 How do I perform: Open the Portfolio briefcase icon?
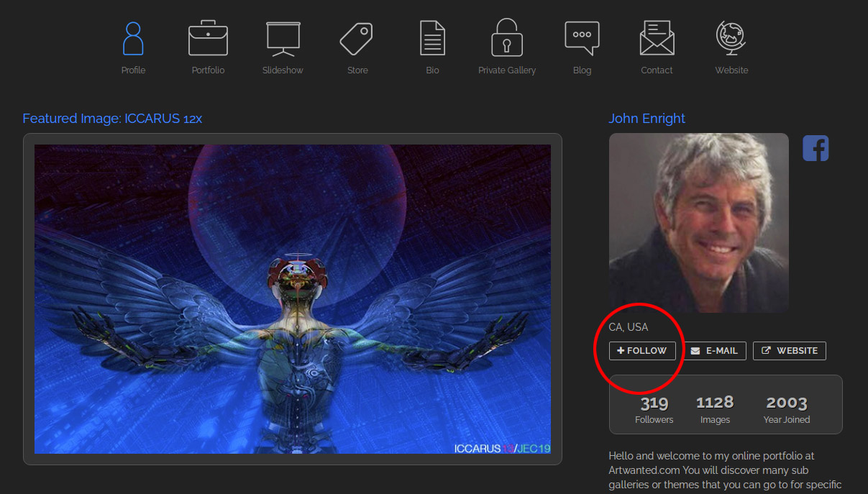point(208,39)
